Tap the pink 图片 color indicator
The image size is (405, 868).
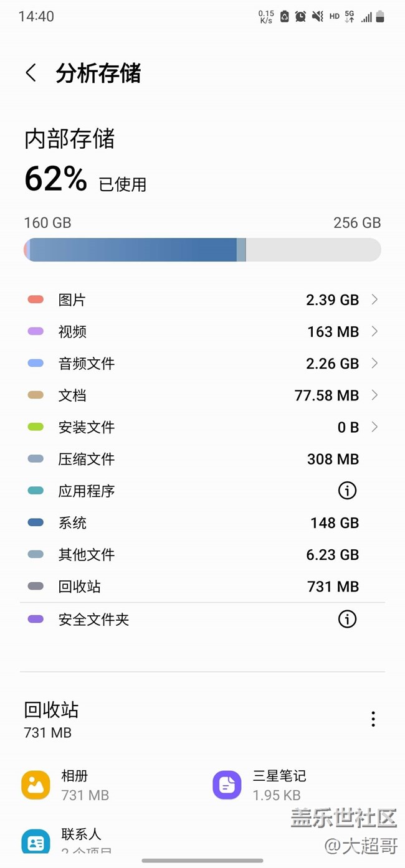pyautogui.click(x=36, y=300)
